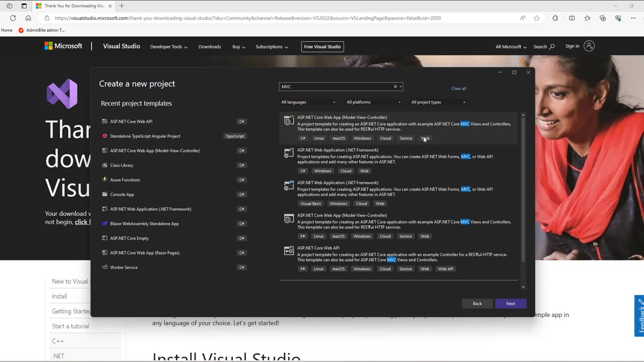Add page to favorites star icon
The height and width of the screenshot is (362, 644).
pos(537,18)
